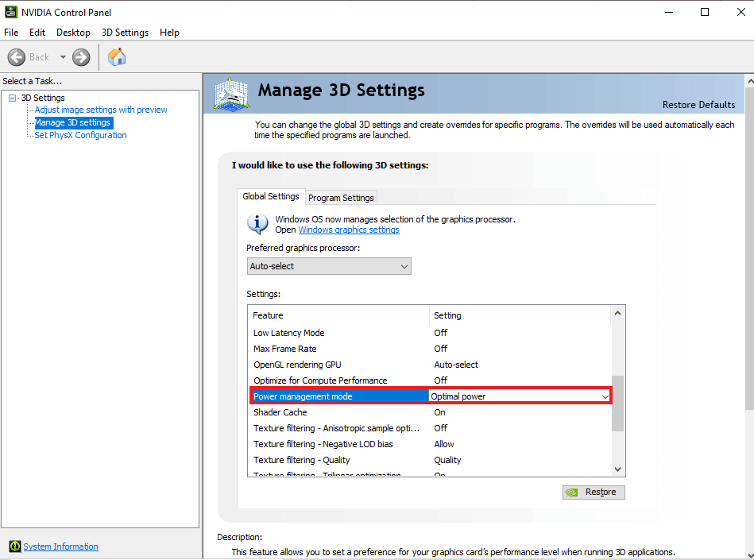Open Back history dropdown arrow

tap(63, 57)
